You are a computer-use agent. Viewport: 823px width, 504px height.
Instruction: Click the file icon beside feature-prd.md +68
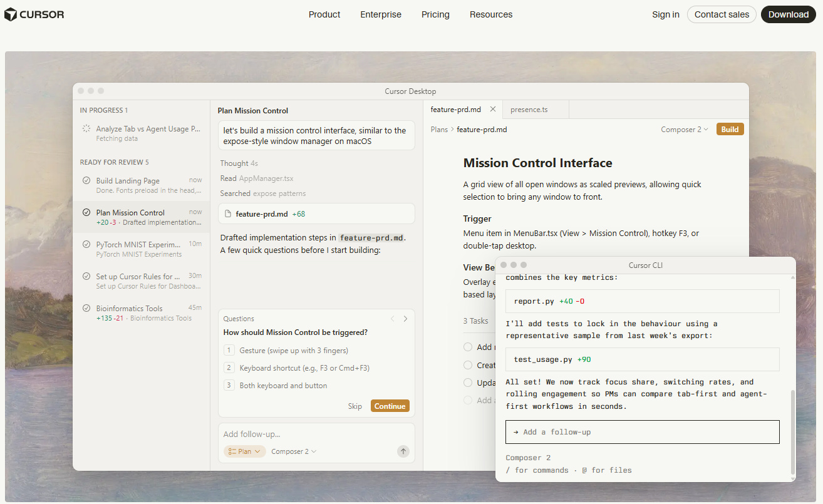228,214
